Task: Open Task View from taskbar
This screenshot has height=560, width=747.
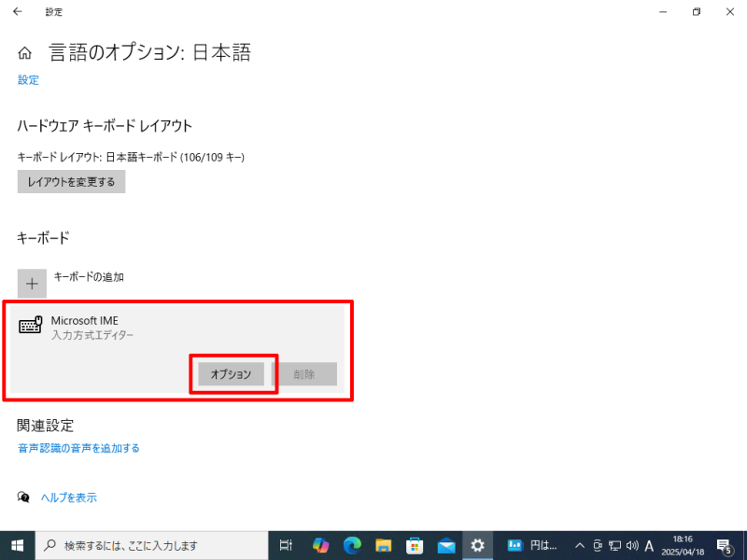Action: tap(286, 546)
